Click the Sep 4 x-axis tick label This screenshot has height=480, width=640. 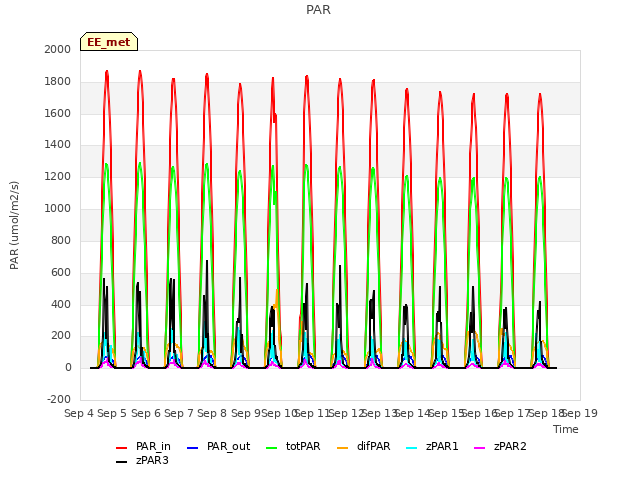[79, 413]
